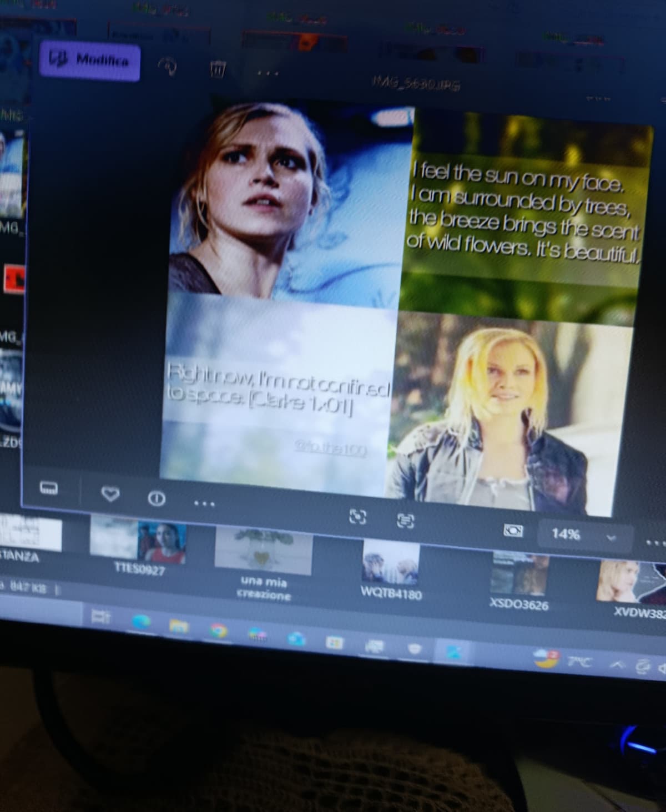Mark photo as favorite with heart icon
666x812 pixels.
click(110, 493)
